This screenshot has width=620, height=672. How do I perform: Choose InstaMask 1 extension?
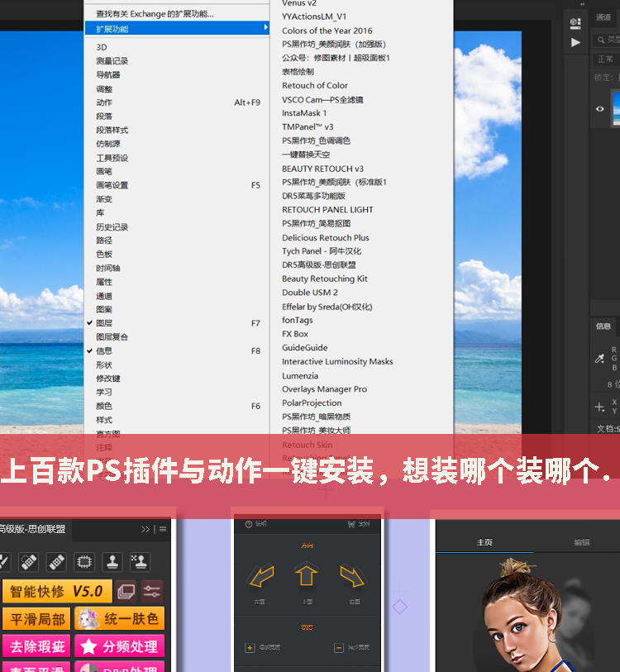[304, 113]
